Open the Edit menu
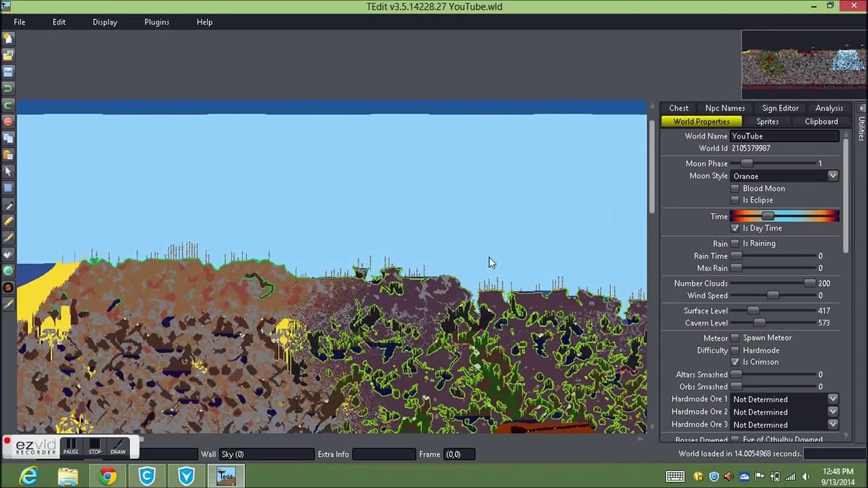Screen dimensions: 868x488 pos(59,22)
